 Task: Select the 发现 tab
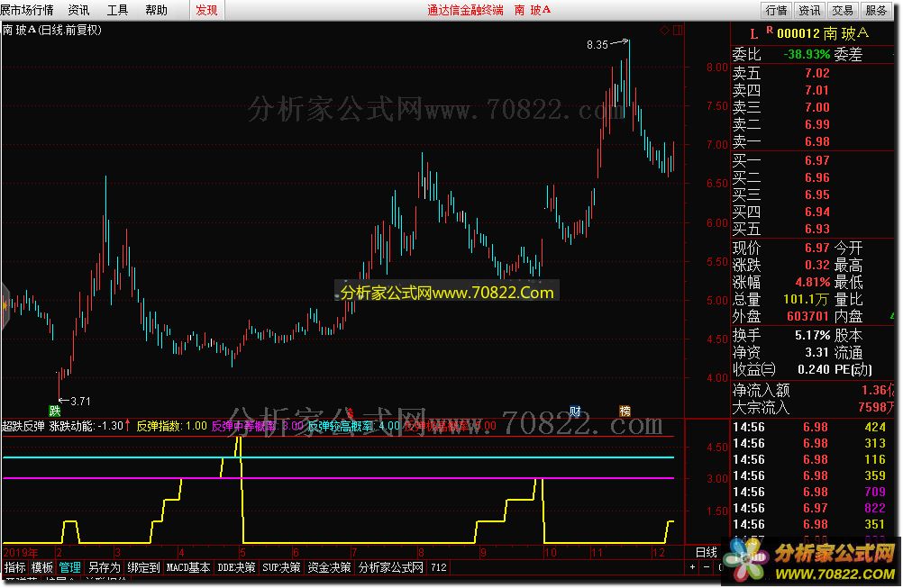(x=206, y=10)
